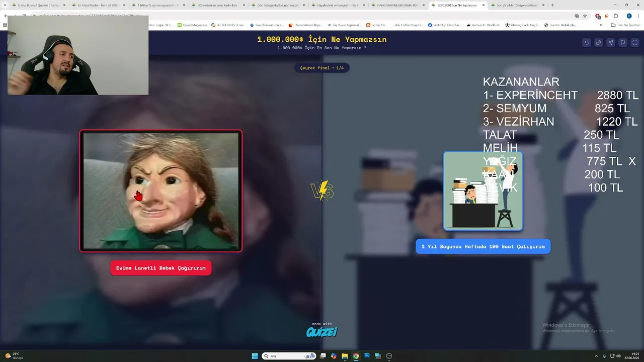Open Task View from the taskbar
The height and width of the screenshot is (362, 644).
[x=322, y=356]
